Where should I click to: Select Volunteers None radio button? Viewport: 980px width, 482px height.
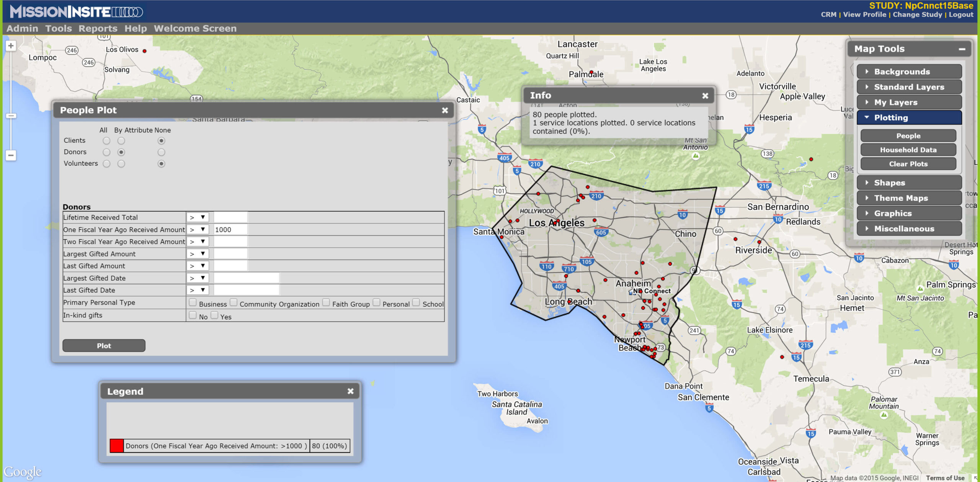[x=162, y=164]
